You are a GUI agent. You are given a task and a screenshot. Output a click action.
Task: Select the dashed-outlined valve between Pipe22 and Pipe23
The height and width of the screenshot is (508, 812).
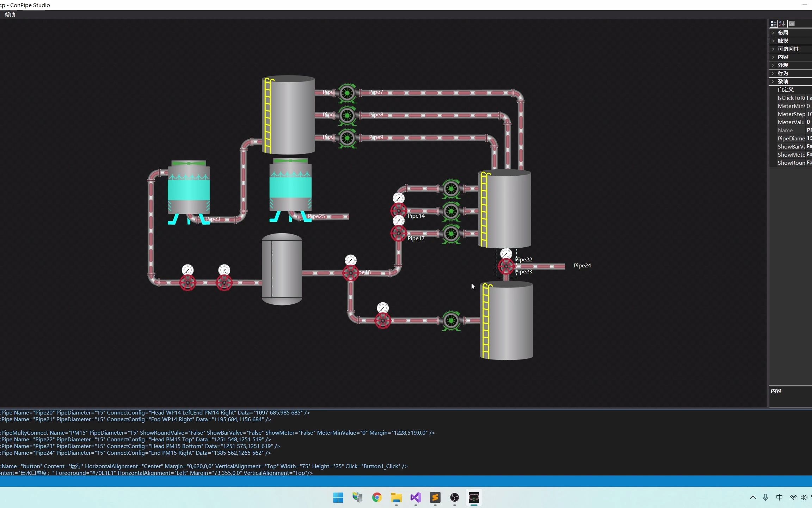[x=506, y=266]
